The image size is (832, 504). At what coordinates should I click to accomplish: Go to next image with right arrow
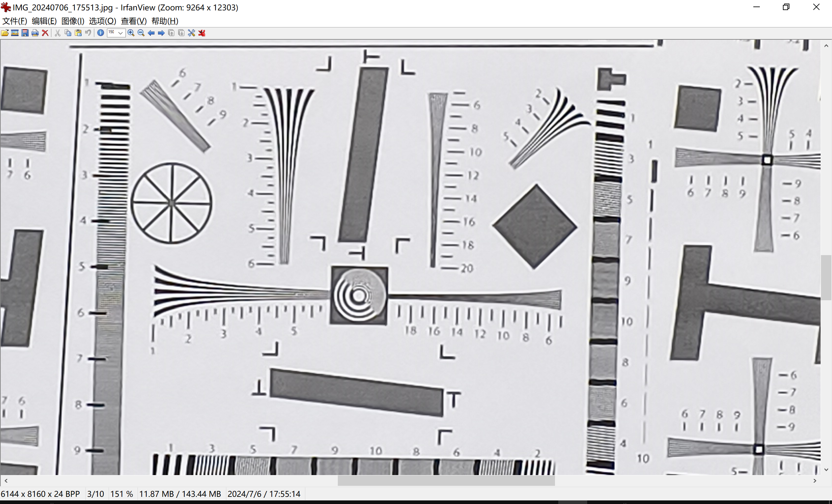161,33
